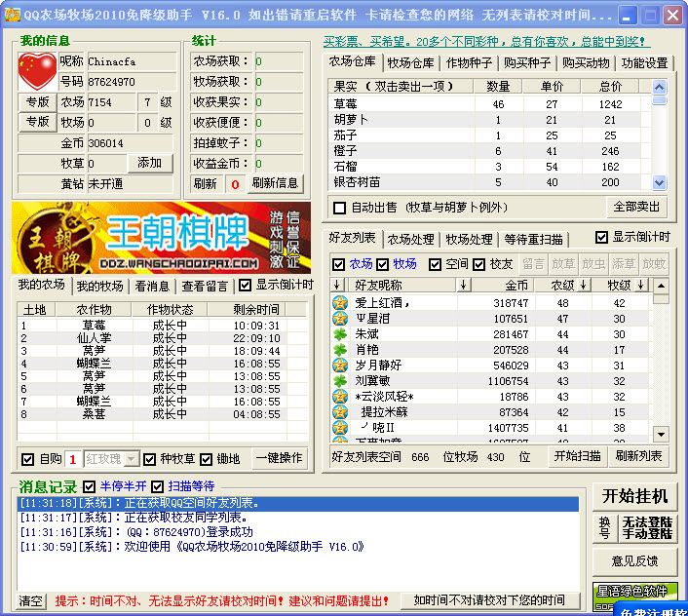Click 如时间不对请校对下您的时间 button
The image size is (688, 616).
click(x=489, y=600)
